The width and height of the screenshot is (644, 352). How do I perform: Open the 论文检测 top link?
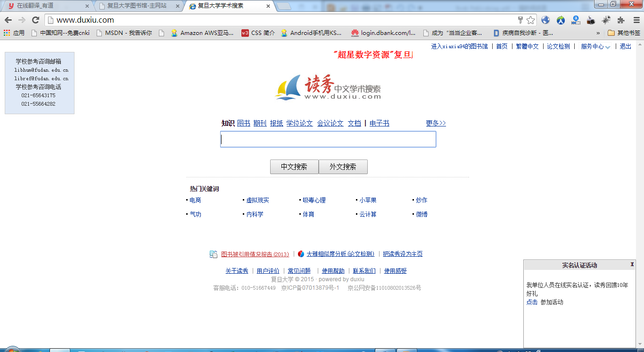pyautogui.click(x=558, y=46)
